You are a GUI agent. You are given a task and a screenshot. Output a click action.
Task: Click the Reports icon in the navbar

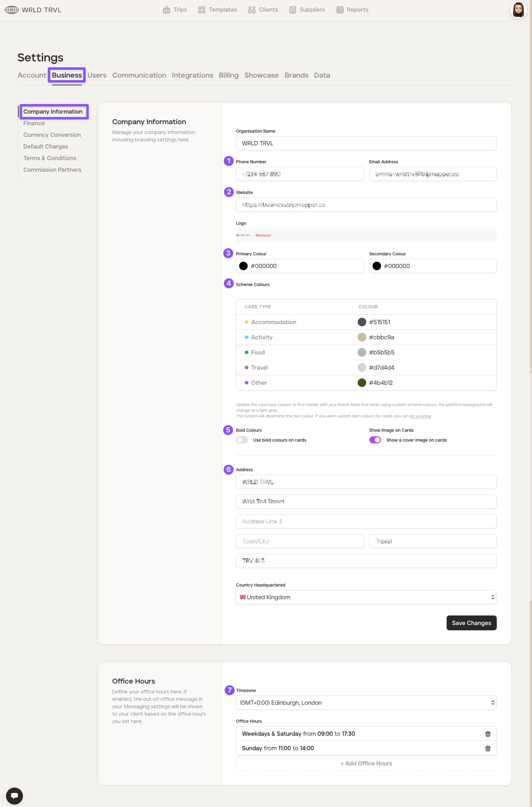[340, 10]
